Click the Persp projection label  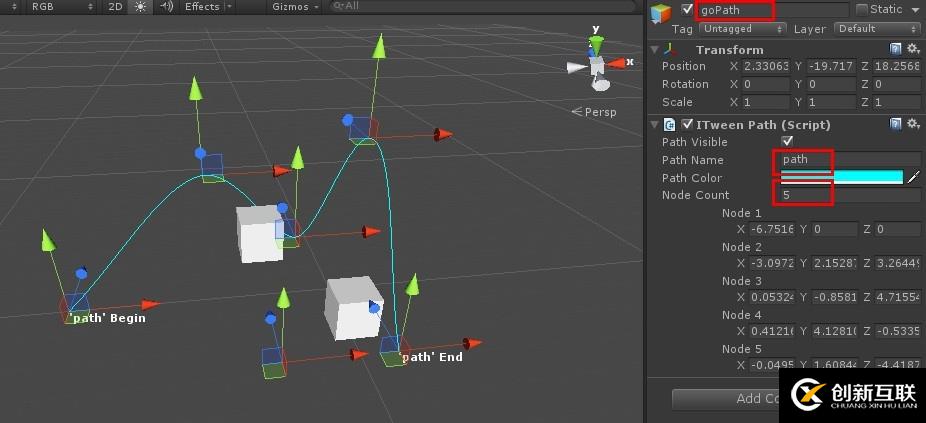click(600, 112)
